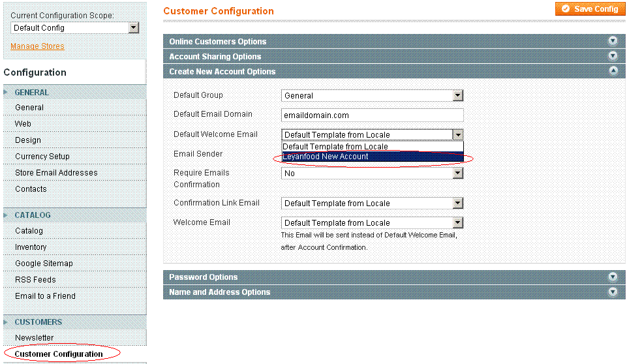Open Store Email Addresses settings

pos(56,173)
